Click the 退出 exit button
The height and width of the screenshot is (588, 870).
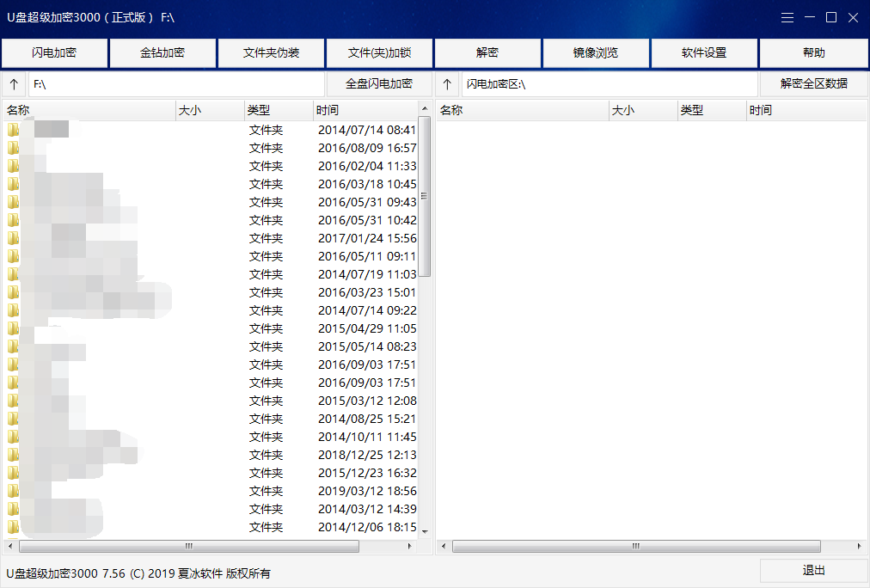[x=813, y=570]
